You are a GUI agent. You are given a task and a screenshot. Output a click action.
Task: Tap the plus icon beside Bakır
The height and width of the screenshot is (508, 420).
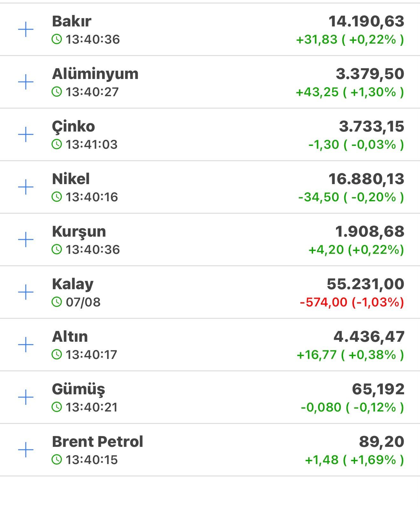[x=26, y=30]
